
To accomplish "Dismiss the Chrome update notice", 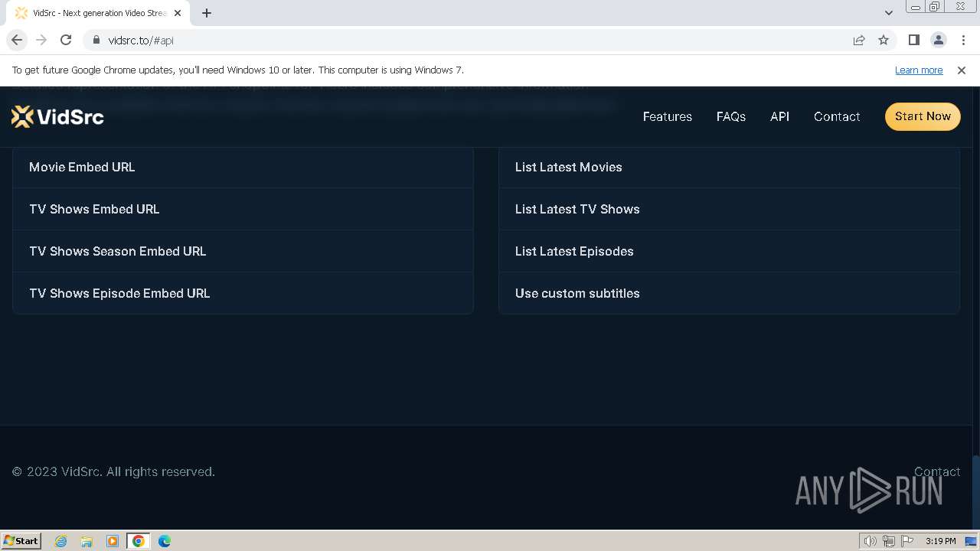I will tap(961, 70).
